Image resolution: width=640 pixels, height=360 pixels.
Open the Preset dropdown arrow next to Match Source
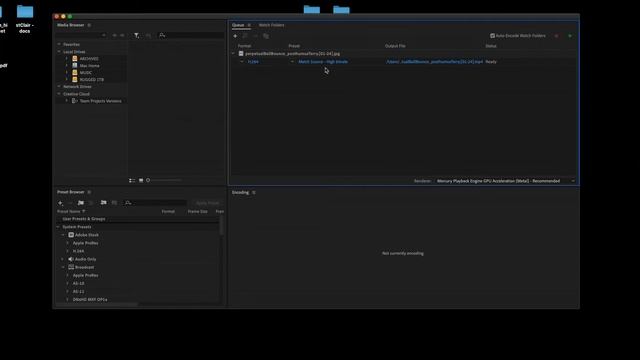(x=292, y=62)
